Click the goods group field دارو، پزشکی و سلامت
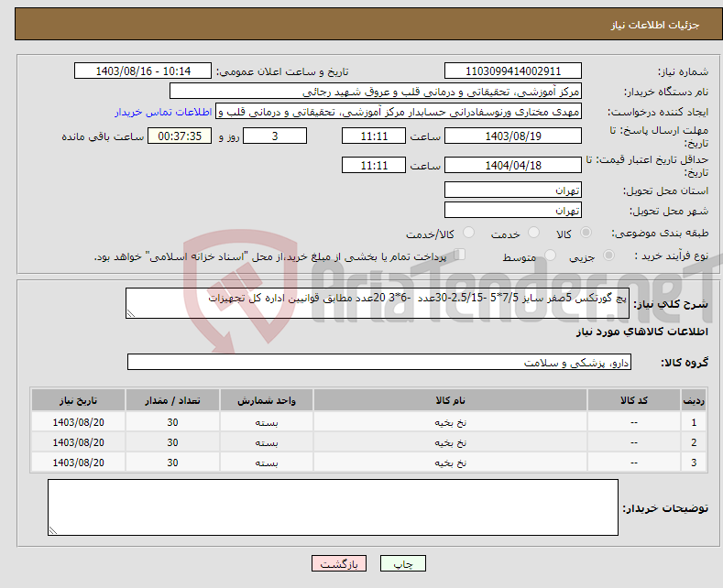723x588 pixels. coord(379,362)
